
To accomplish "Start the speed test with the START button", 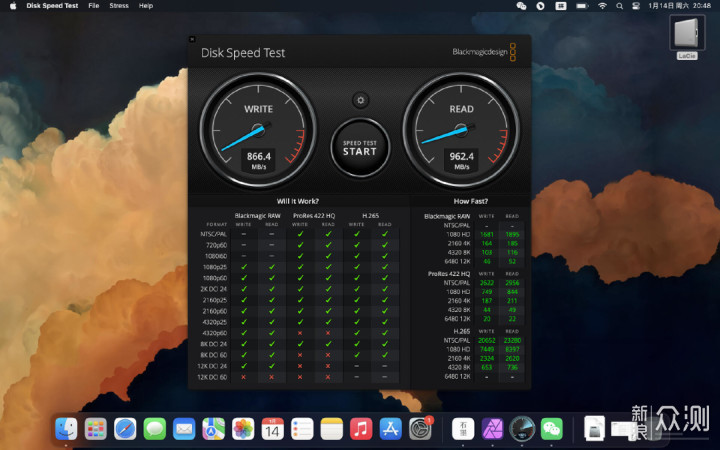I will [360, 147].
